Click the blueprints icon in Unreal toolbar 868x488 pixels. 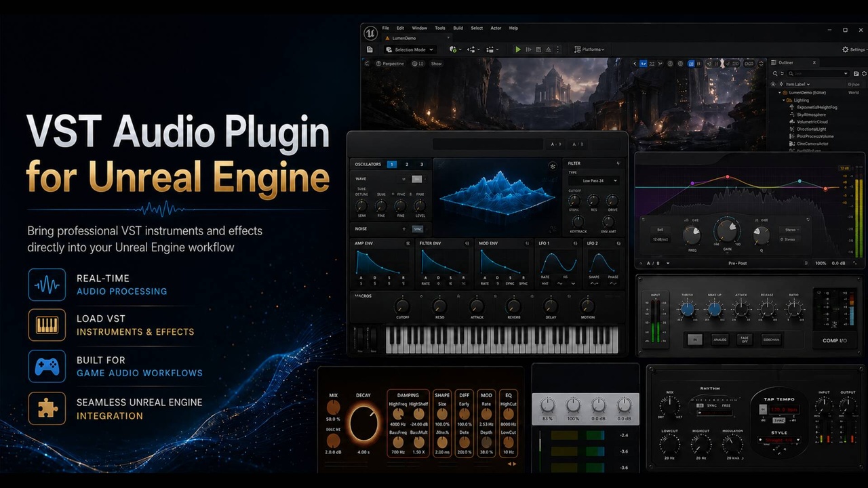pos(471,49)
